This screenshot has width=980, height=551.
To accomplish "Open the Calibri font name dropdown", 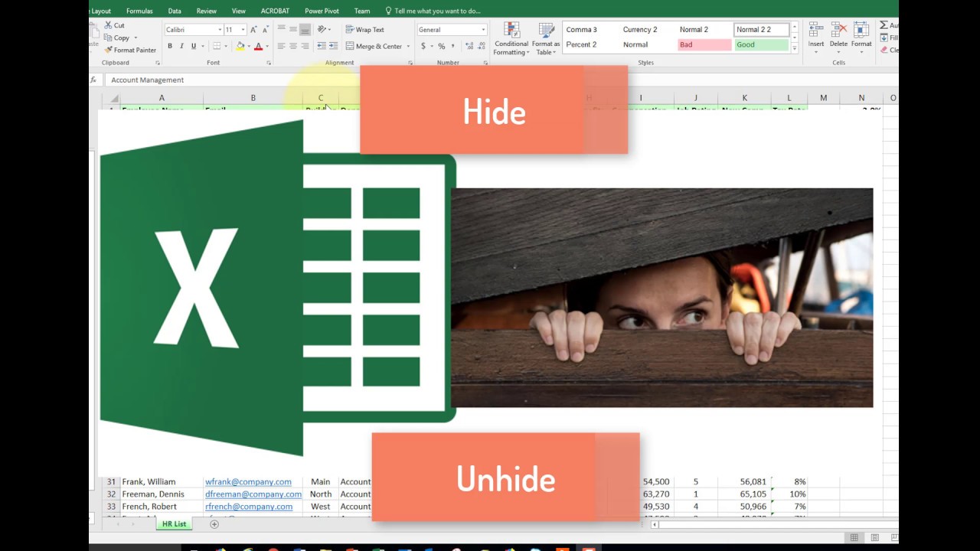I will (220, 30).
